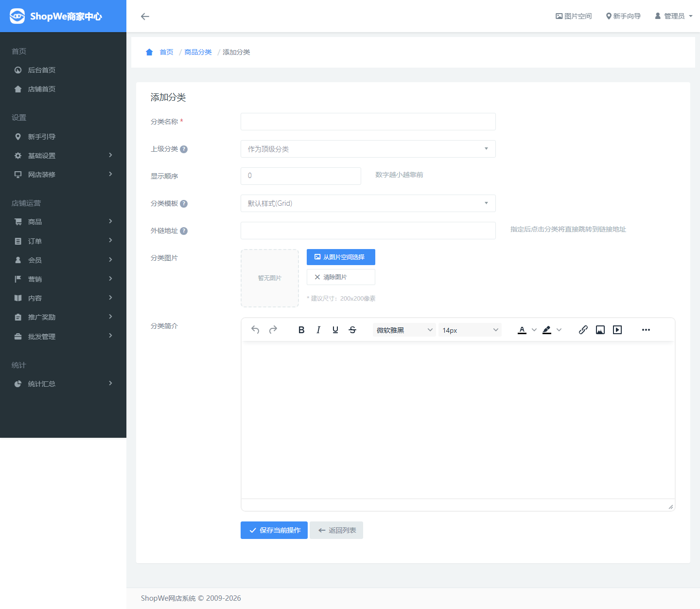Image resolution: width=700 pixels, height=609 pixels.
Task: Apply the background highlight color button
Action: [547, 330]
